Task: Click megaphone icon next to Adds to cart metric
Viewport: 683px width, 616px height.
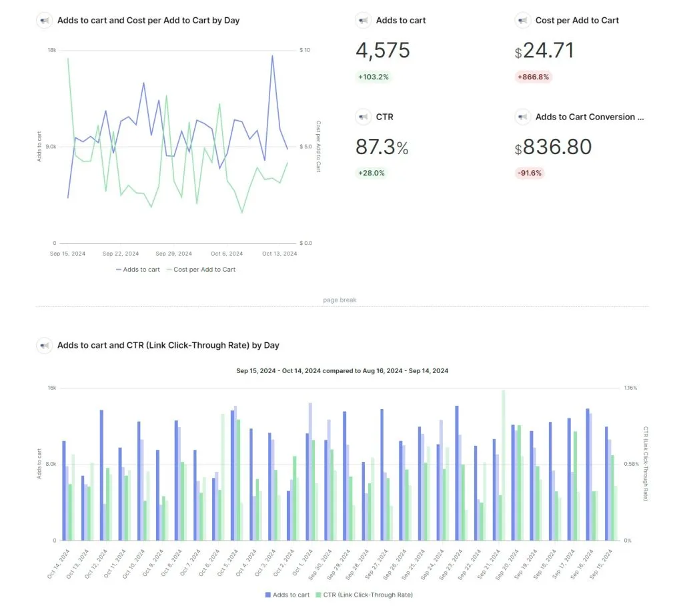Action: tap(363, 21)
